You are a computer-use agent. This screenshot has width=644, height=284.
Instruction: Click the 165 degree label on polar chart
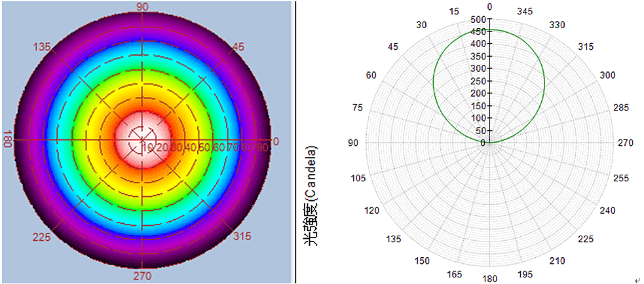tap(454, 274)
